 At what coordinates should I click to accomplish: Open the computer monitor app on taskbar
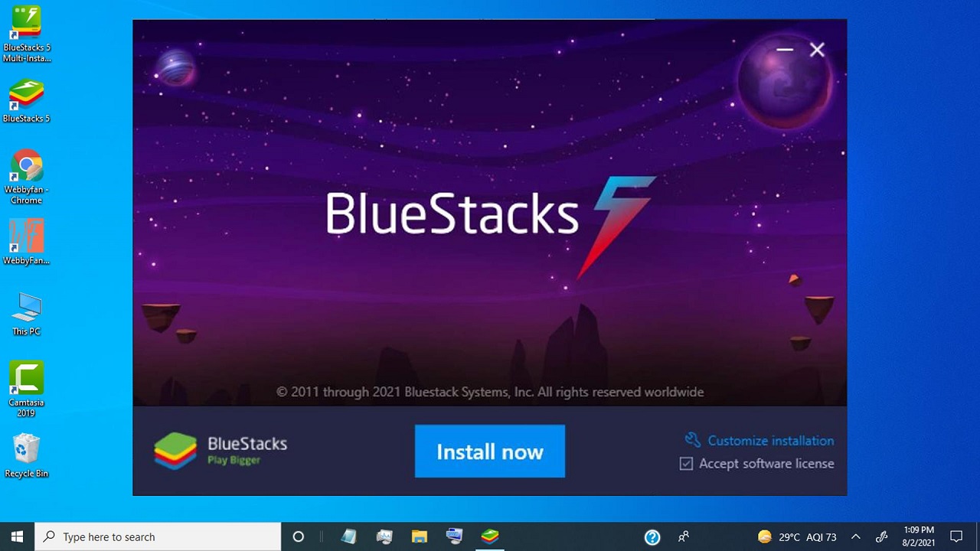455,536
